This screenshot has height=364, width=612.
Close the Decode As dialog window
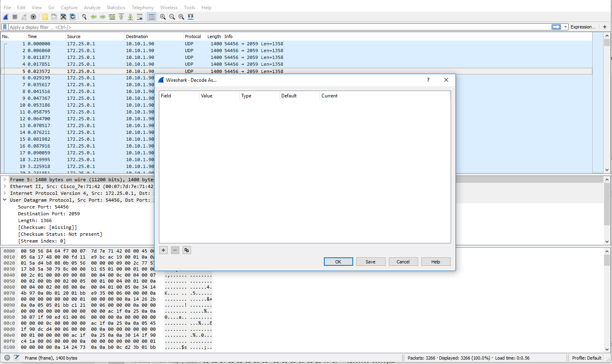[446, 80]
